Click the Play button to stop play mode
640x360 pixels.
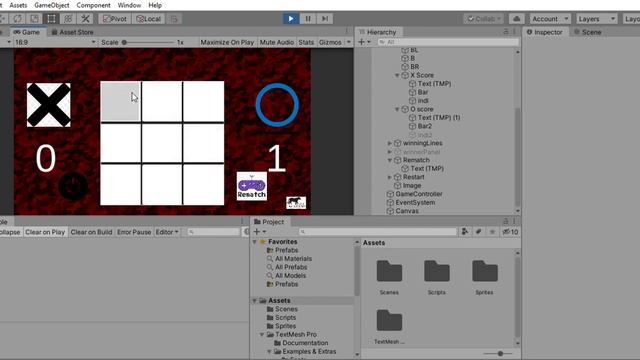click(x=291, y=19)
